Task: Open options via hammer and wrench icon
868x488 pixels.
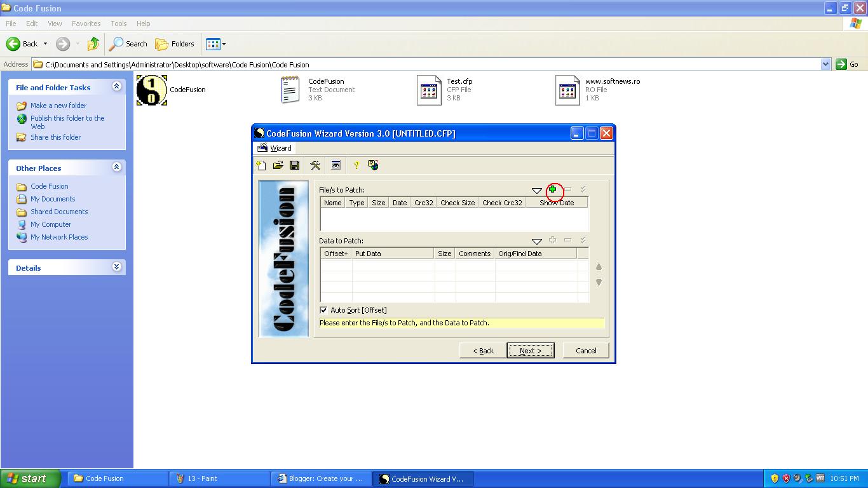Action: click(315, 165)
